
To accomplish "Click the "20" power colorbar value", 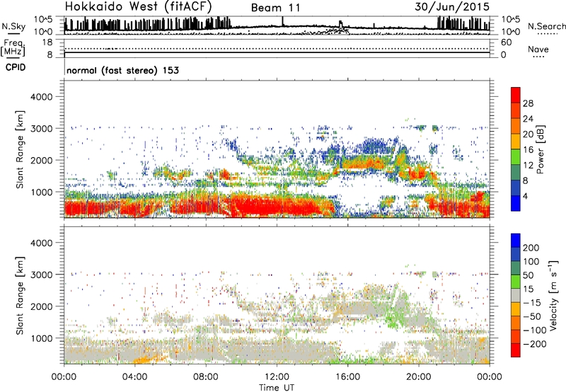I will point(528,134).
